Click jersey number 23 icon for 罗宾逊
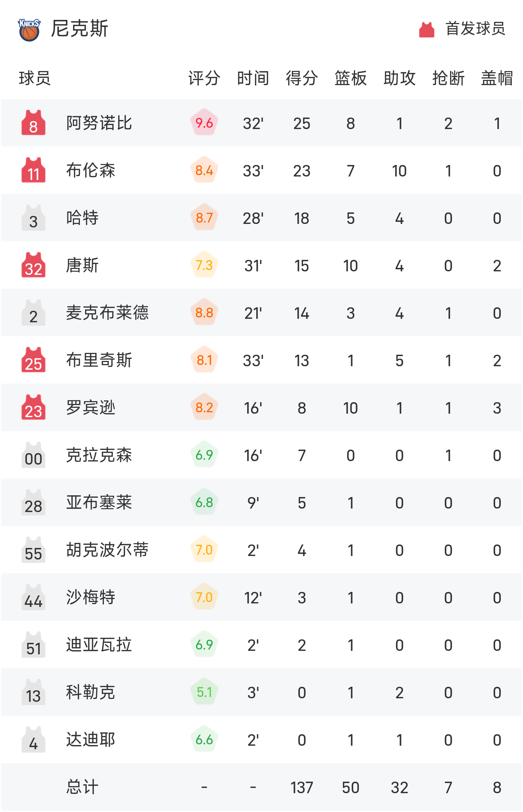 33,407
